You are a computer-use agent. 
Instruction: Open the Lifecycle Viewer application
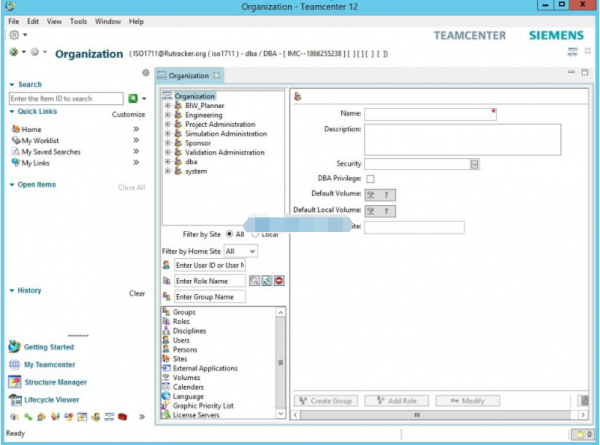[52, 400]
